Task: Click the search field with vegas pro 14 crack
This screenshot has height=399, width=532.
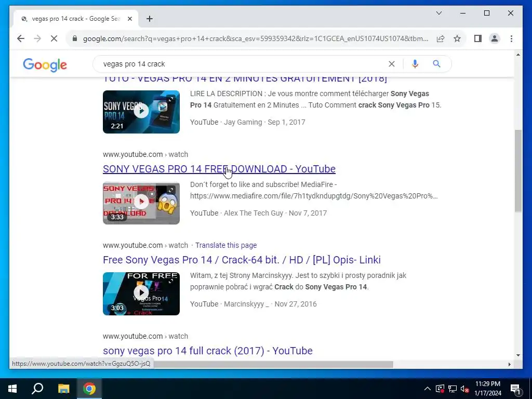Action: 243,64
